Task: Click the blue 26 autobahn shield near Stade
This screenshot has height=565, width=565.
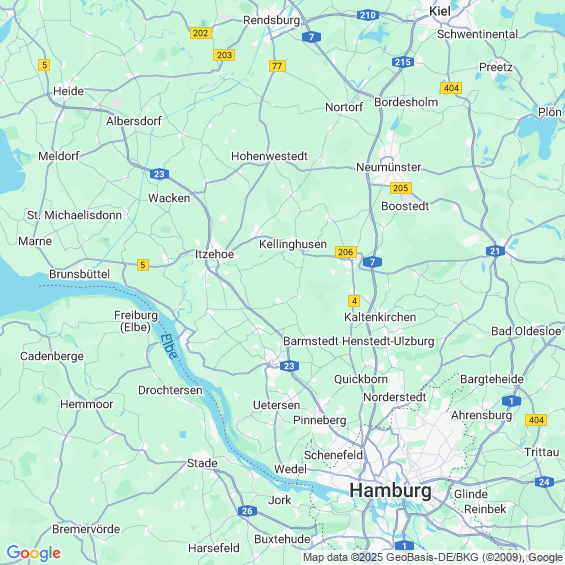Action: [x=247, y=511]
